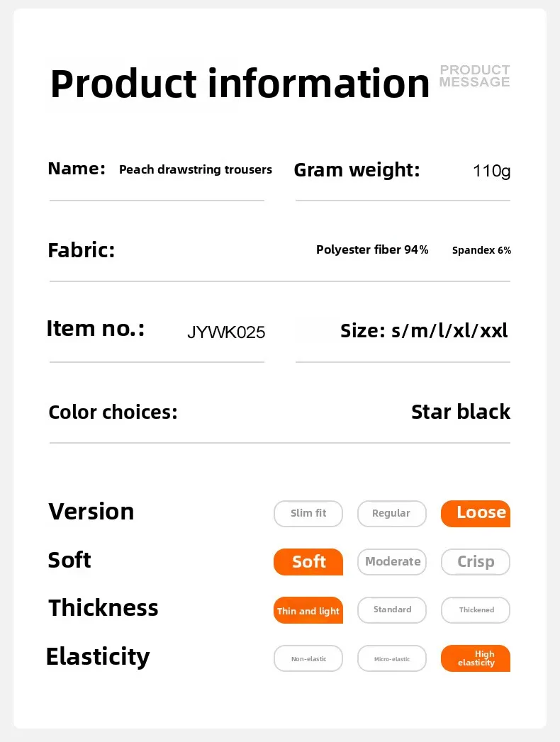This screenshot has width=560, height=742.
Task: Click the Star black color choice
Action: [x=460, y=412]
